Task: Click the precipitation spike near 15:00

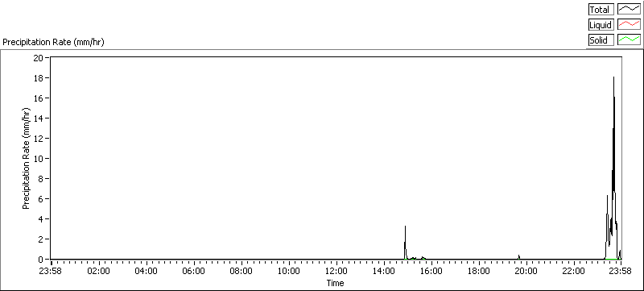Action: coord(405,227)
